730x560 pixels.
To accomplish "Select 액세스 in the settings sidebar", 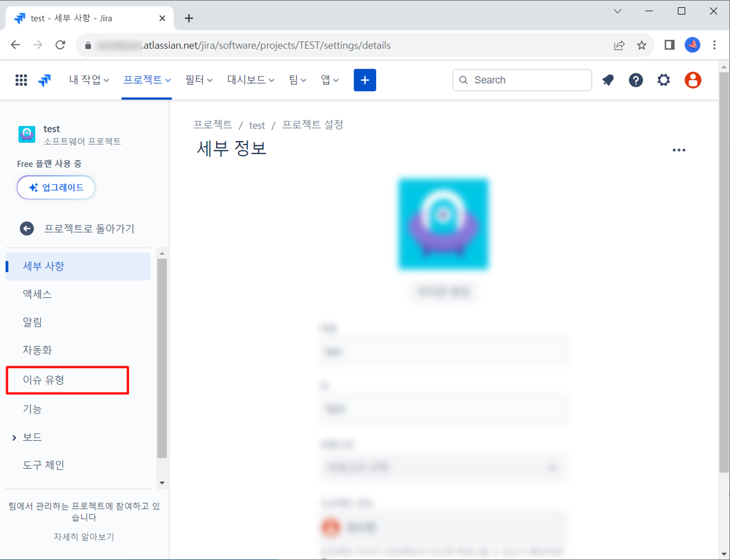I will pyautogui.click(x=37, y=294).
